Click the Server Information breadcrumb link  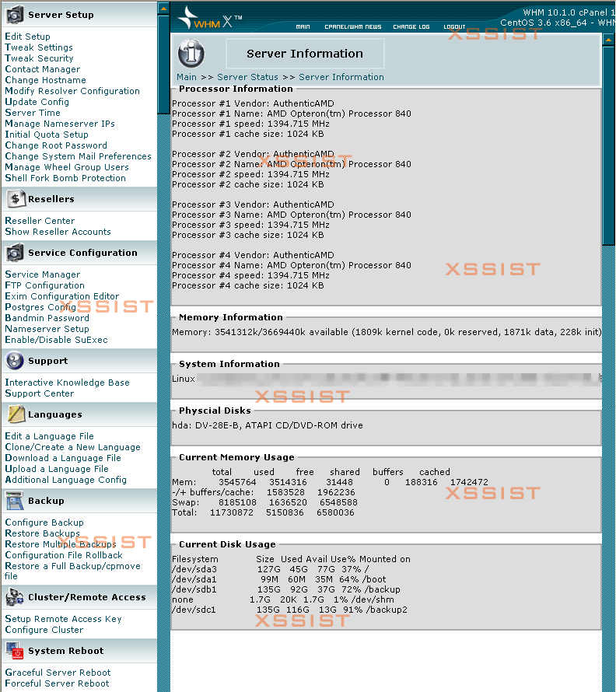tap(341, 77)
